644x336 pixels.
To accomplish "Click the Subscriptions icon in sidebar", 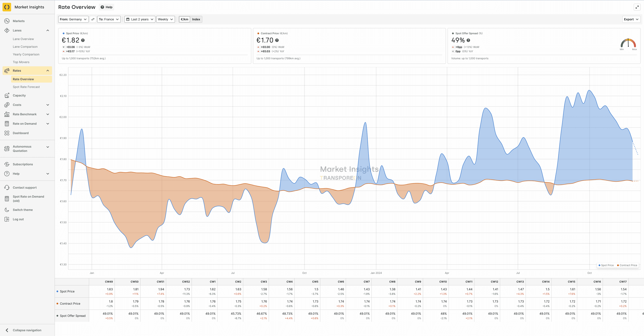I will [x=7, y=164].
